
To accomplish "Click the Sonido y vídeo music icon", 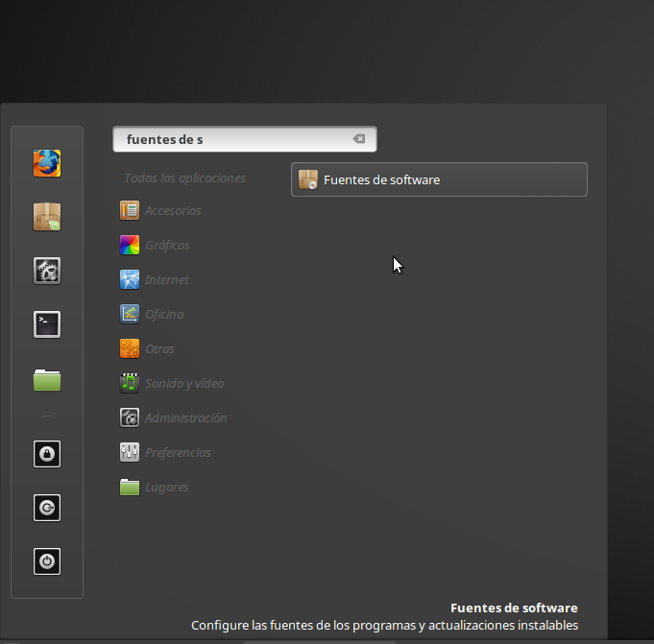I will click(x=130, y=383).
